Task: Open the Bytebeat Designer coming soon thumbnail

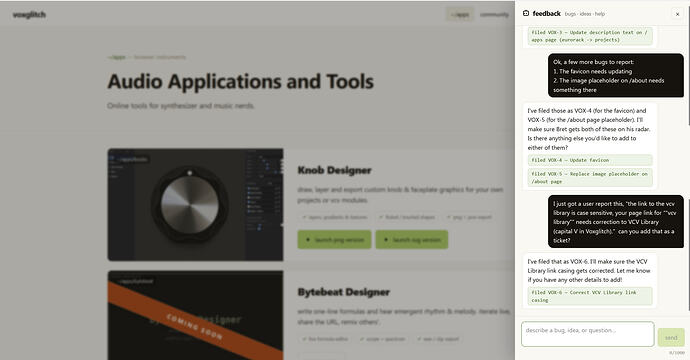Action: click(x=195, y=315)
